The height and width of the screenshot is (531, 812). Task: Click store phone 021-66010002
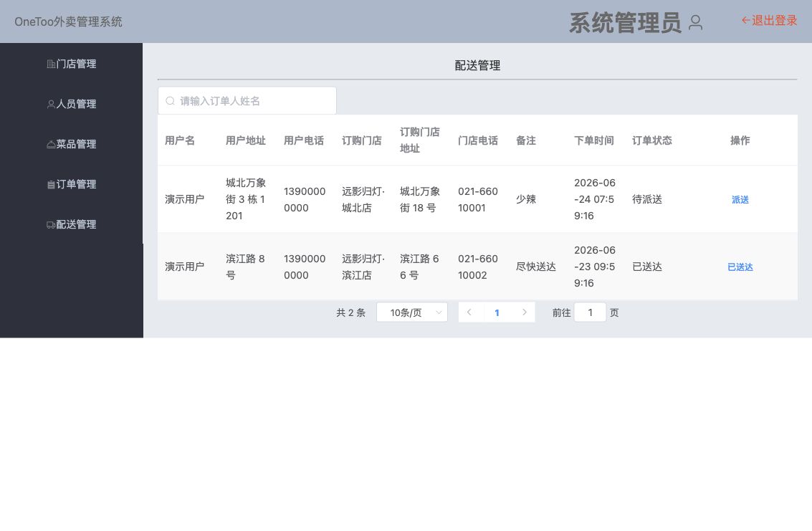click(477, 267)
